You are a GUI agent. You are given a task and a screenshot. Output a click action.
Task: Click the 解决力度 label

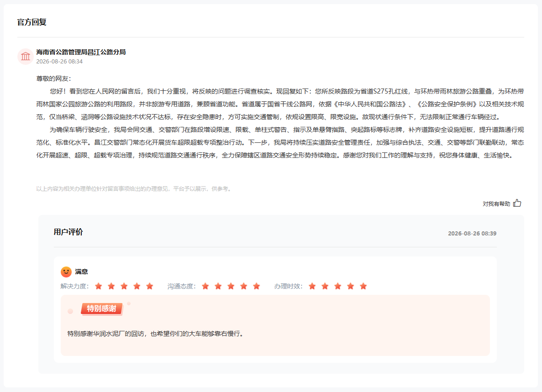click(75, 286)
